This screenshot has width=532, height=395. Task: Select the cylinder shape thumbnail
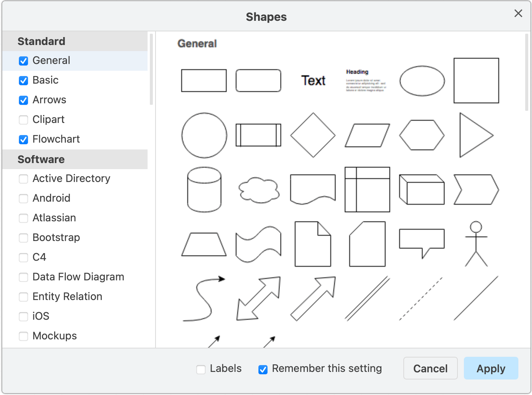(204, 190)
